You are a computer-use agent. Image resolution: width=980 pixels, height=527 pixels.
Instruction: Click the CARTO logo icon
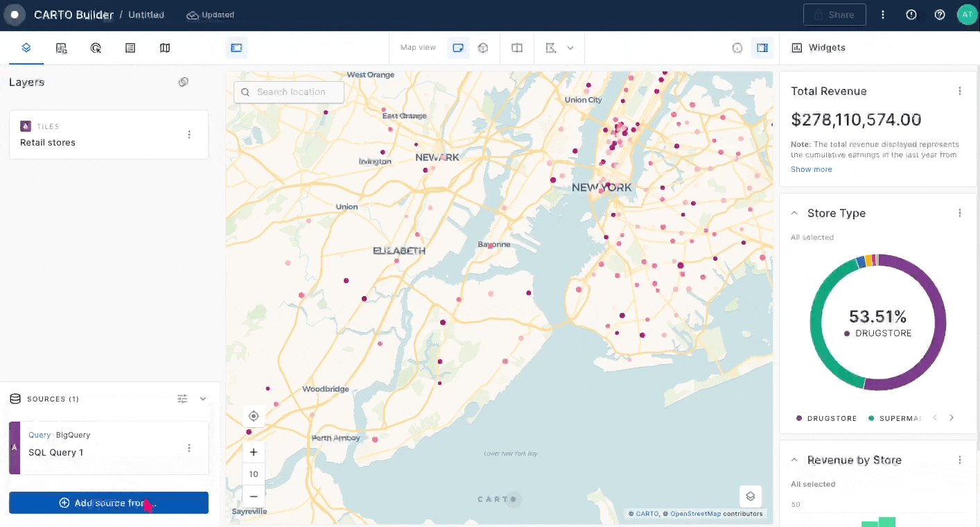[x=14, y=15]
